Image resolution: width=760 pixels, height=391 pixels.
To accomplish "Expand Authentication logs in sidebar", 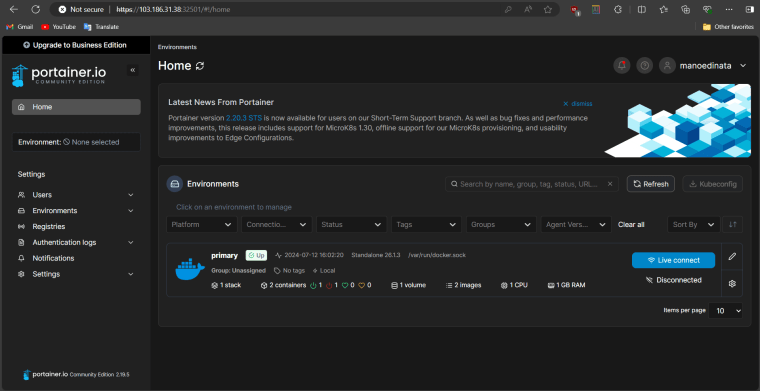I will (76, 242).
